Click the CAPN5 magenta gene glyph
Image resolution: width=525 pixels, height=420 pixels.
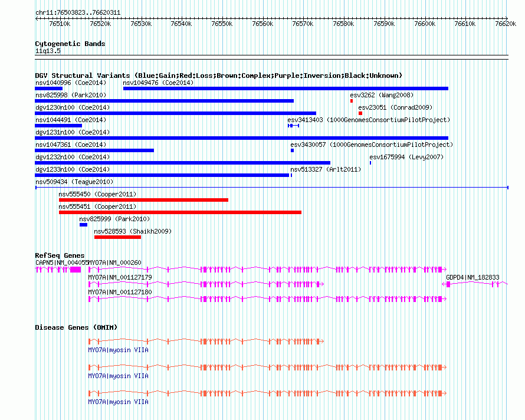click(58, 270)
